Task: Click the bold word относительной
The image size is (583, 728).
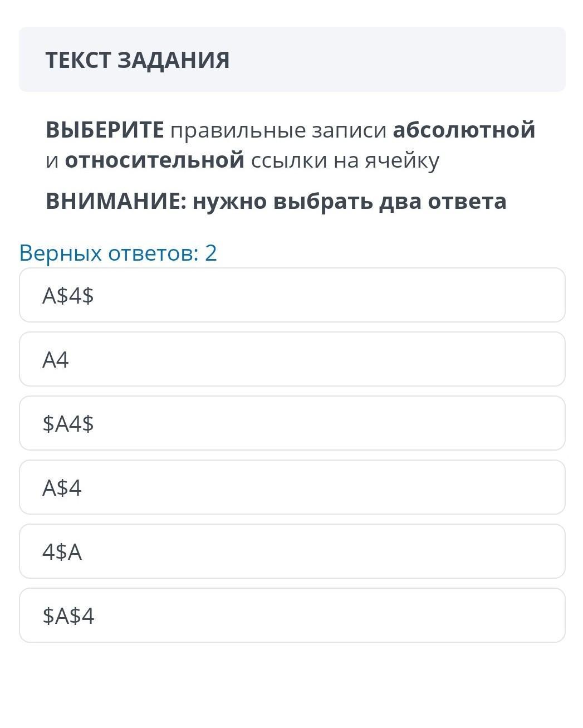Action: 154,160
